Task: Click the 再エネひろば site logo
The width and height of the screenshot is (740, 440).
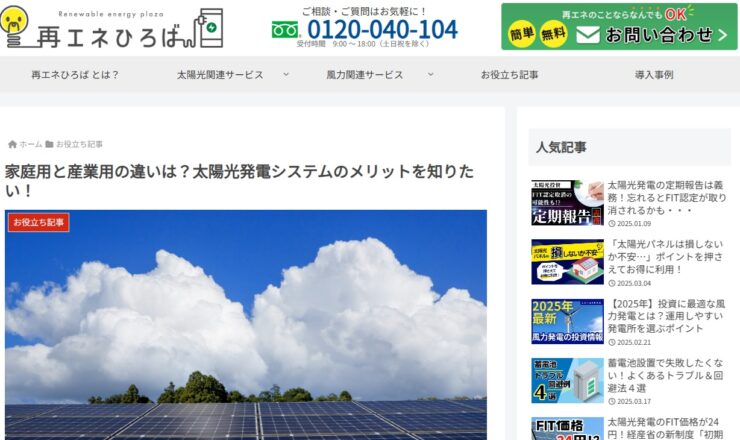Action: tap(112, 27)
